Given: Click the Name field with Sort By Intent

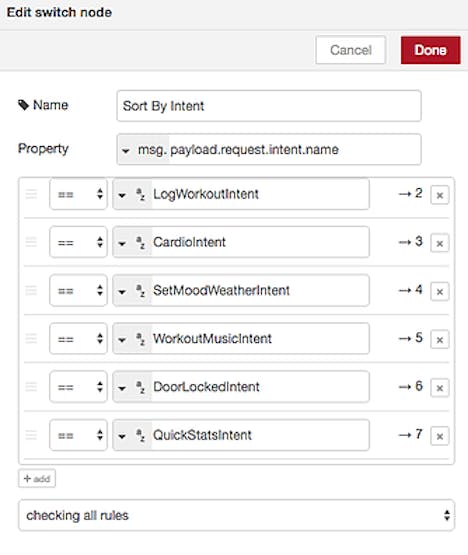Looking at the screenshot, I should click(269, 106).
